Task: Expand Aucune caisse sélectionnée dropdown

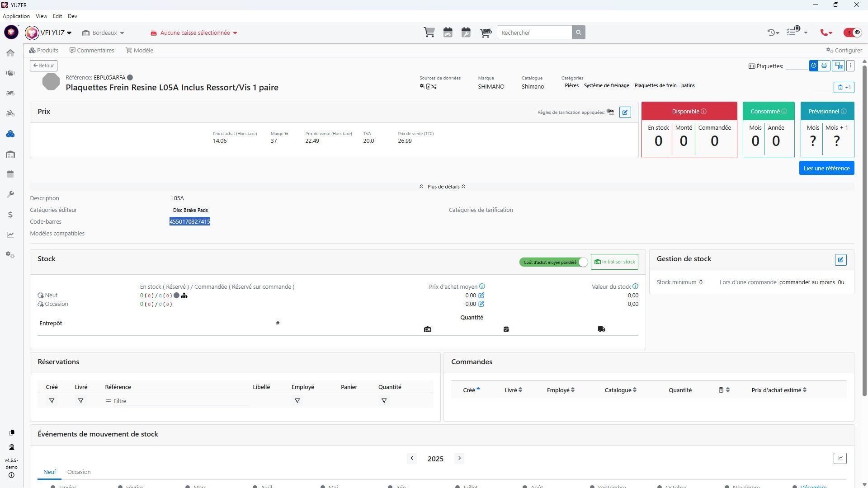Action: tap(194, 33)
